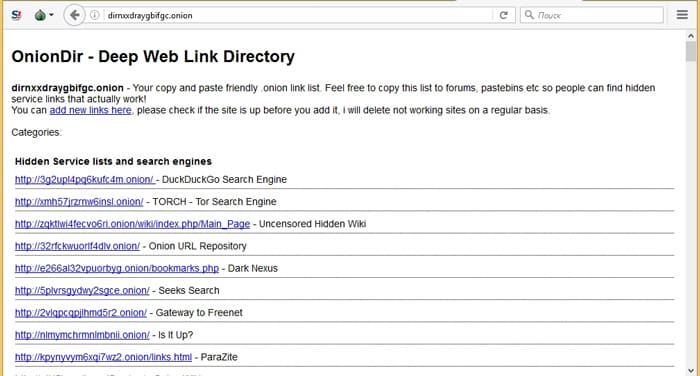Open the green Tor onion button

pyautogui.click(x=40, y=16)
